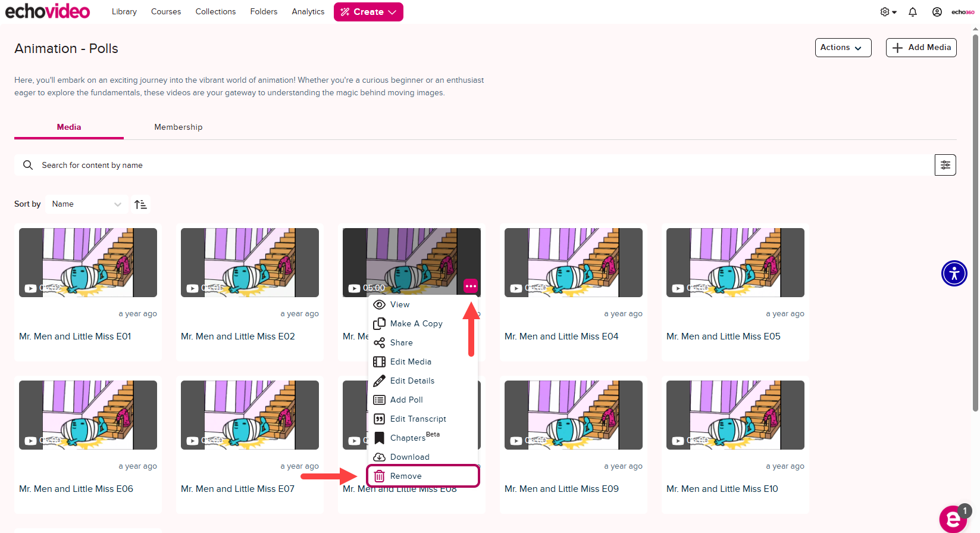Click the play icon on E07 thumbnail
980x533 pixels.
[x=192, y=441]
